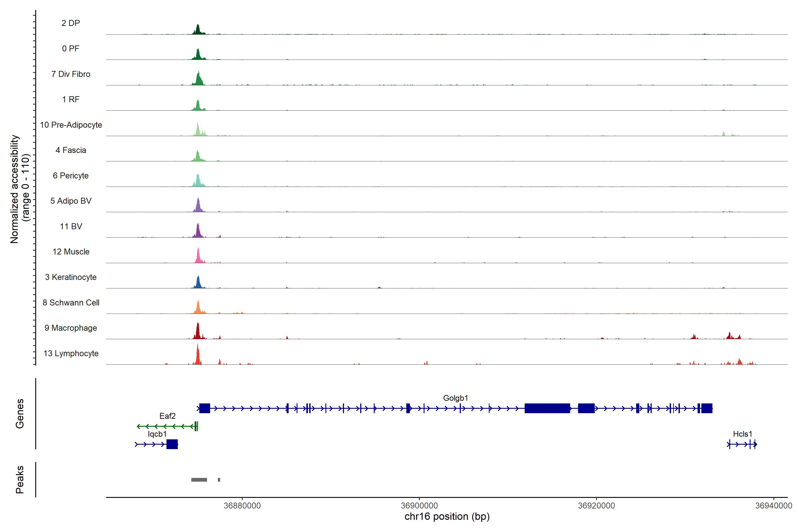Click the Golgb1 gene label

tap(455, 398)
